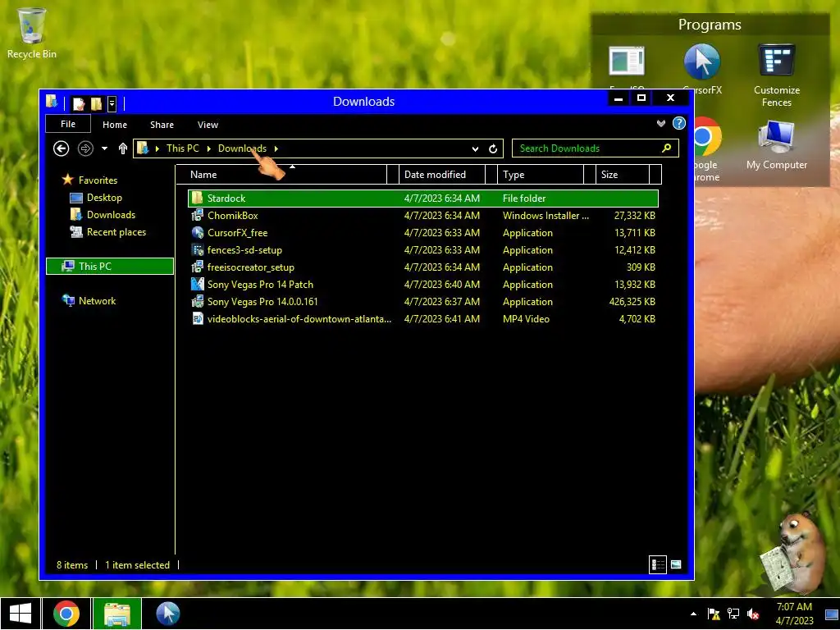Click Downloads in the address bar path

tap(242, 148)
